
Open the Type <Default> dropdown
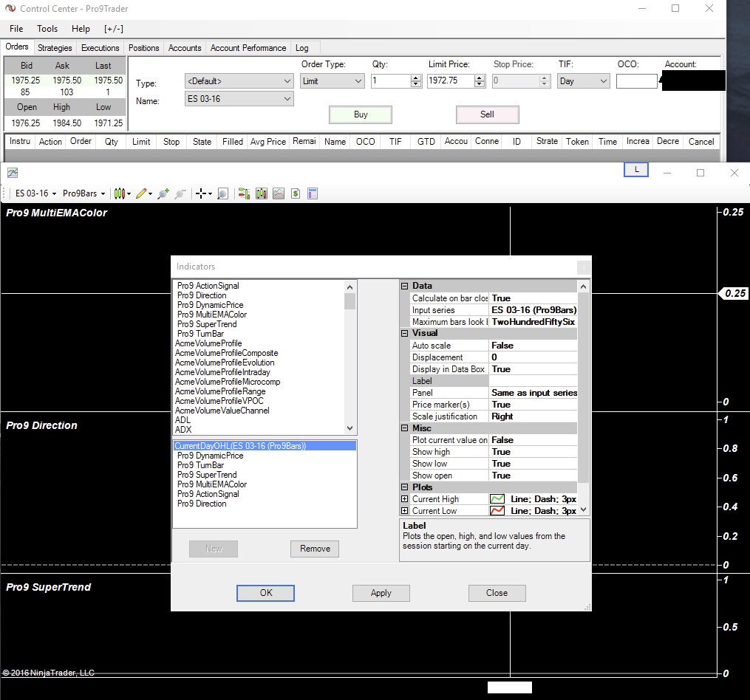(239, 81)
